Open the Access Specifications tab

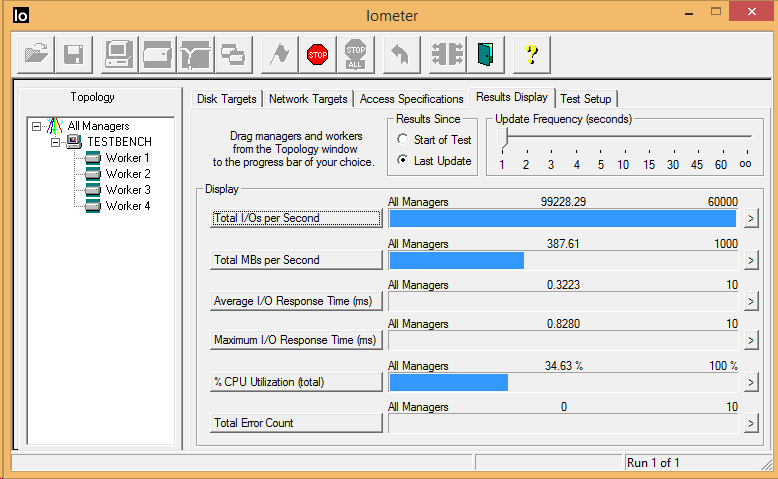click(410, 99)
